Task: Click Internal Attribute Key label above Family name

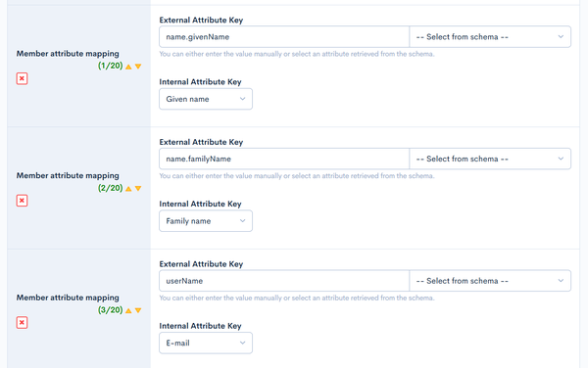Action: (200, 204)
